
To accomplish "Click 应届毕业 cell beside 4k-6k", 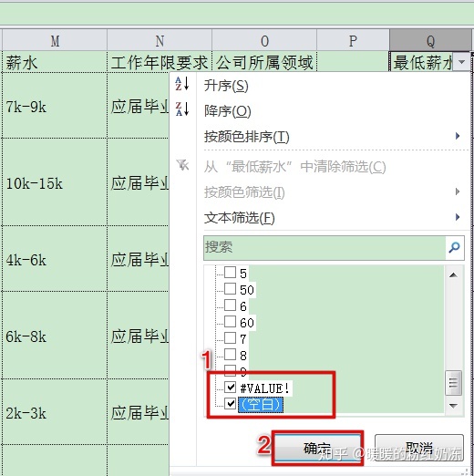I will (139, 259).
